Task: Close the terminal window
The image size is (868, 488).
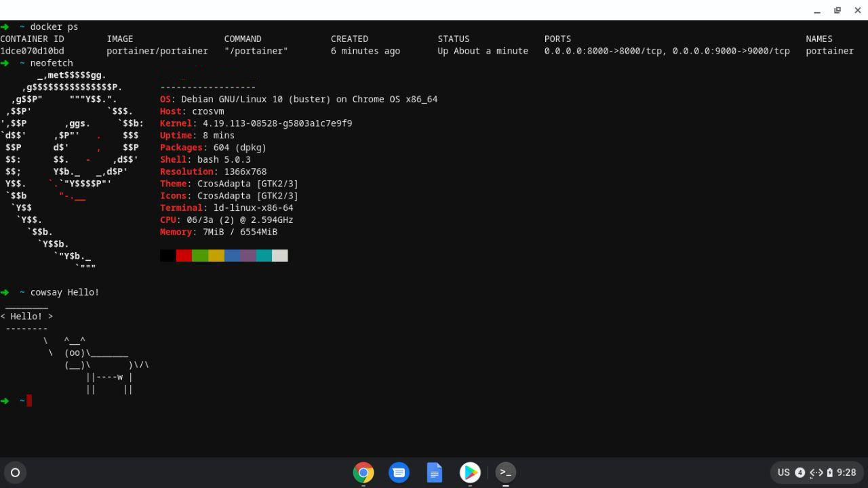Action: click(858, 10)
